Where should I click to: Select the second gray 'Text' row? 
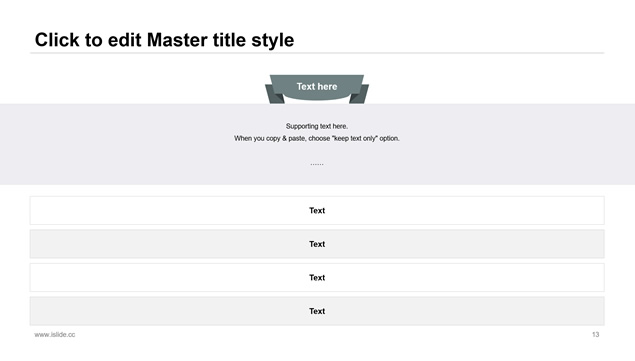[317, 244]
